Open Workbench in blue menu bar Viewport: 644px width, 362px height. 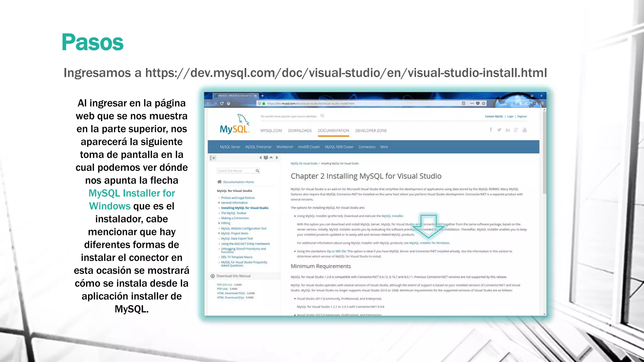[285, 147]
